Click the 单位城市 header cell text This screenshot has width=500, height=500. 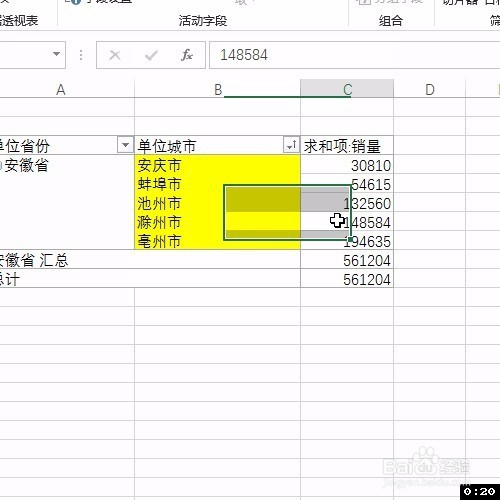[166, 146]
